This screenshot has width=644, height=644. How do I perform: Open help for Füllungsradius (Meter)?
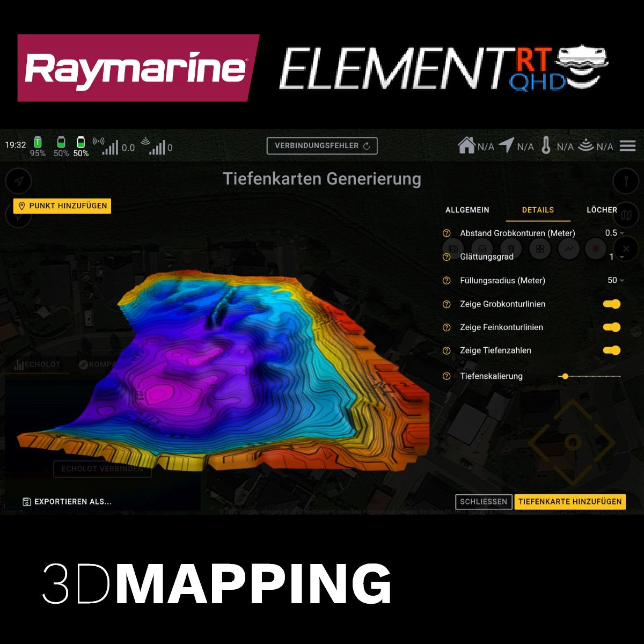pyautogui.click(x=447, y=281)
